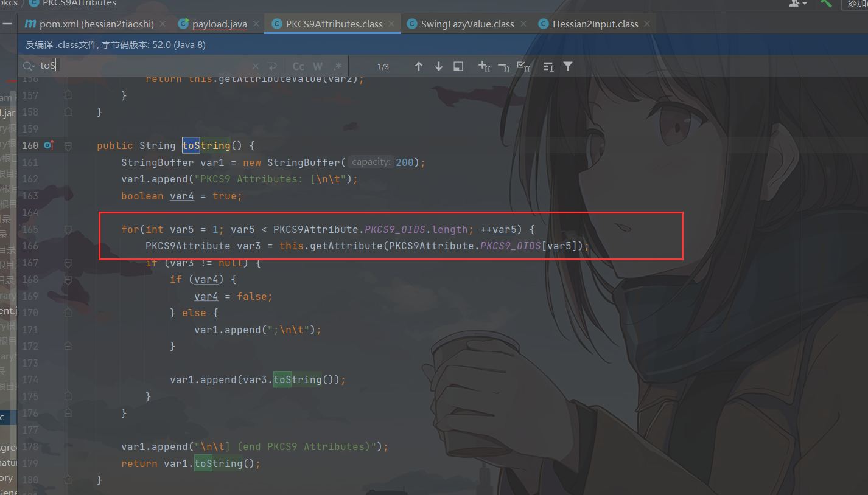The height and width of the screenshot is (495, 868).
Task: Collapse the if (var4) block at line 168
Action: [68, 280]
